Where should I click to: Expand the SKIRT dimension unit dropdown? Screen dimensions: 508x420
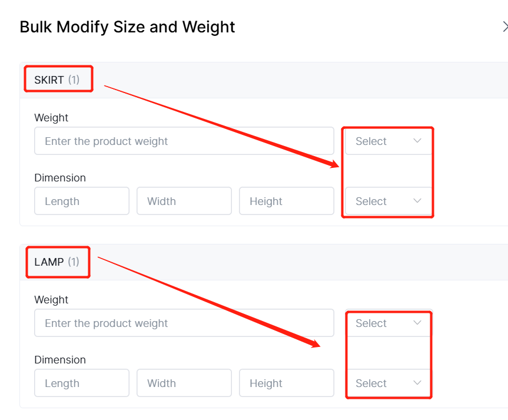pos(389,201)
